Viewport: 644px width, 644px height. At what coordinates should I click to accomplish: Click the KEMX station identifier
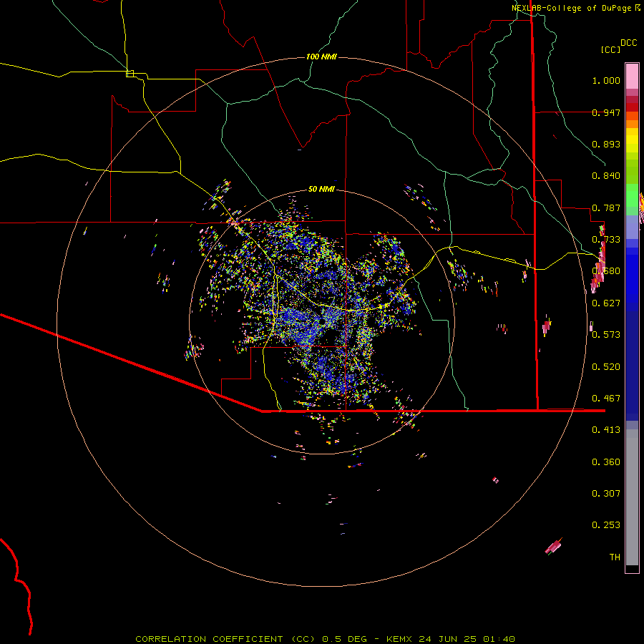pos(401,639)
